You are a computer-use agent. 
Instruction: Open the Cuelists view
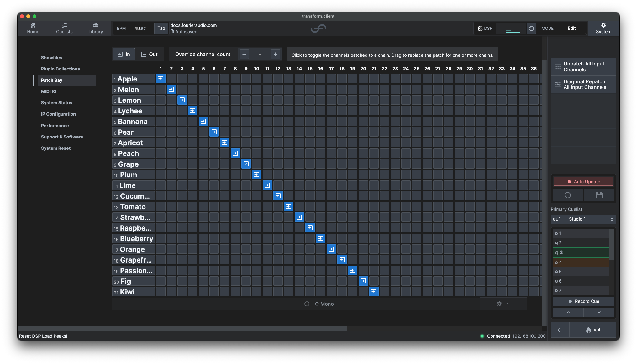[64, 28]
